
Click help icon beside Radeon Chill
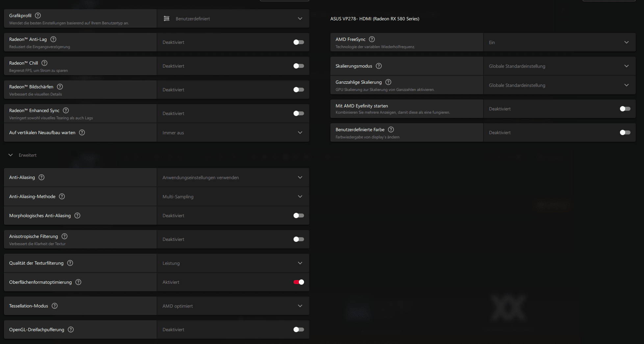pos(44,63)
